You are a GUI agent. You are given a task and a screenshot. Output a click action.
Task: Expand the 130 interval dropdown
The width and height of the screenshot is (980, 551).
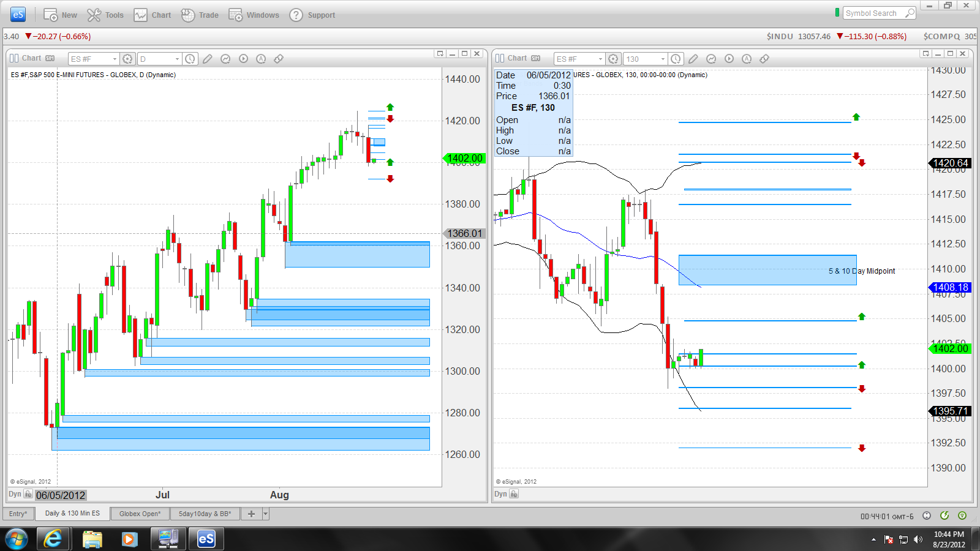coord(663,59)
